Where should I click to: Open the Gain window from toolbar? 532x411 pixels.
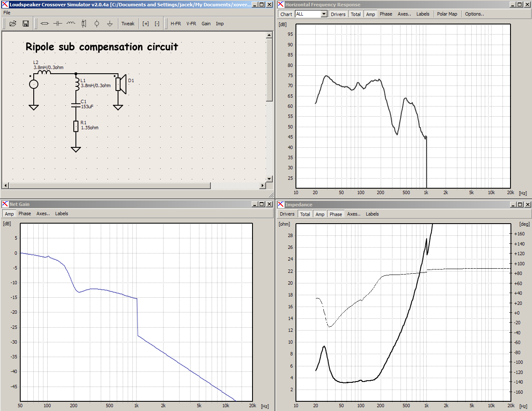[206, 24]
